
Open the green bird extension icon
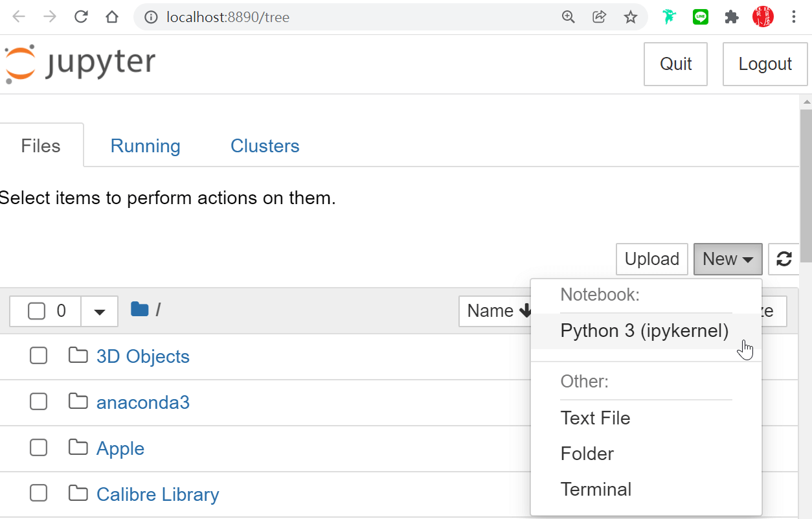point(669,17)
